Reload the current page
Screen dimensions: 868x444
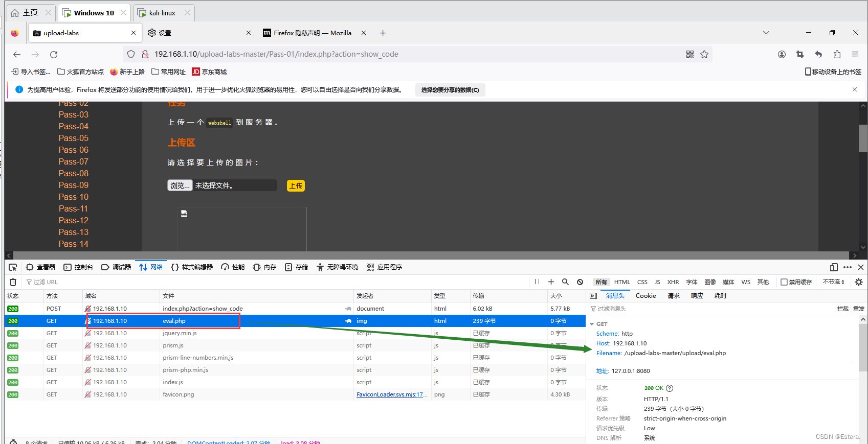pyautogui.click(x=54, y=54)
